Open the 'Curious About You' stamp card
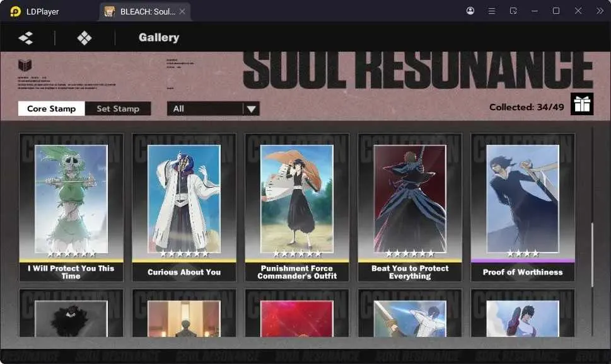 [184, 207]
